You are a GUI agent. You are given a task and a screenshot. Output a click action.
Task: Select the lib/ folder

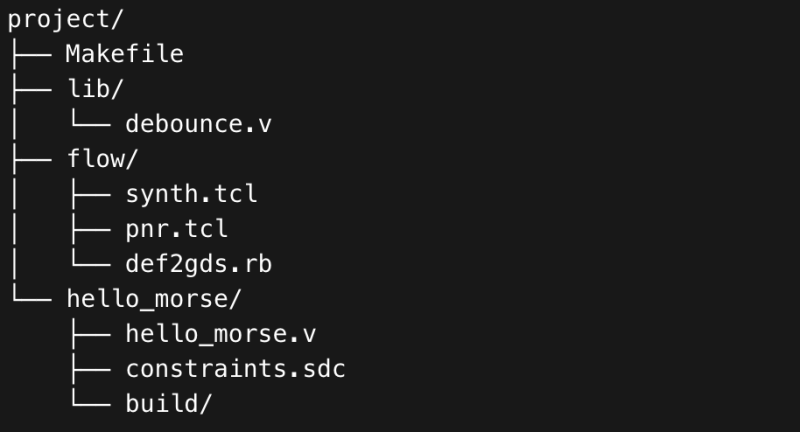click(x=95, y=89)
